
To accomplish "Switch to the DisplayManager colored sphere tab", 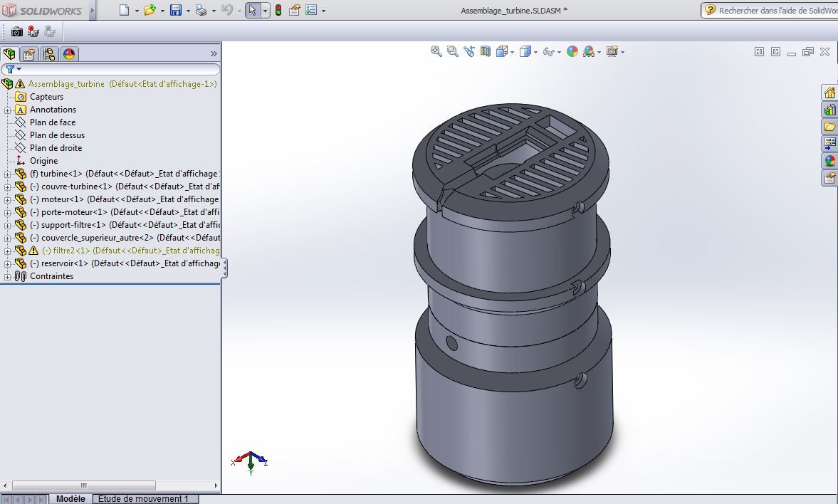I will 68,53.
